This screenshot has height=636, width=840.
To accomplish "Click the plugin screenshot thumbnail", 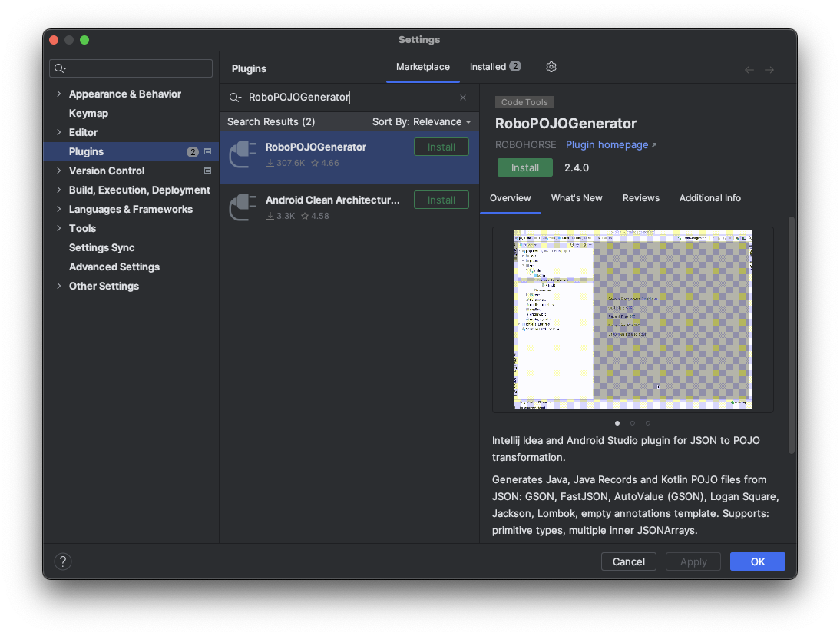I will pyautogui.click(x=633, y=320).
